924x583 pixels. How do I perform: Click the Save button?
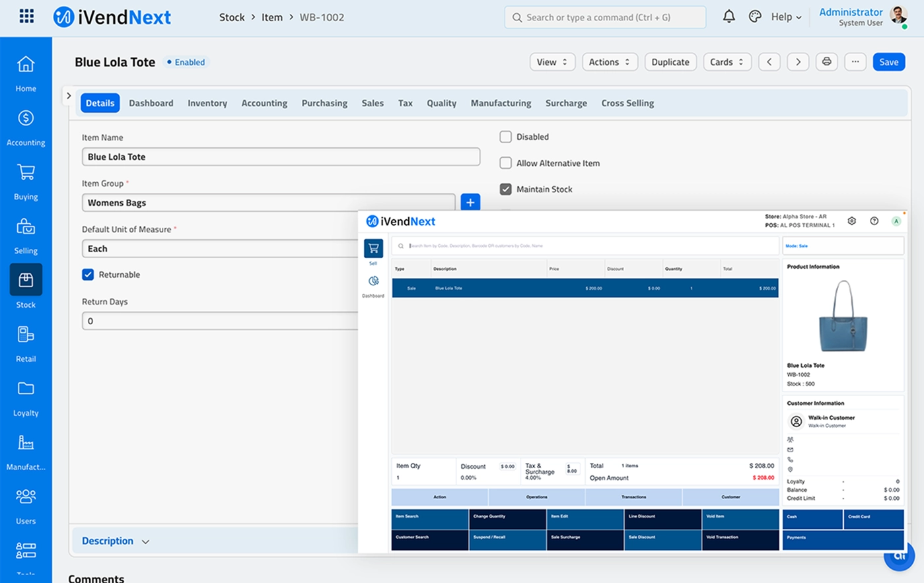pos(888,62)
